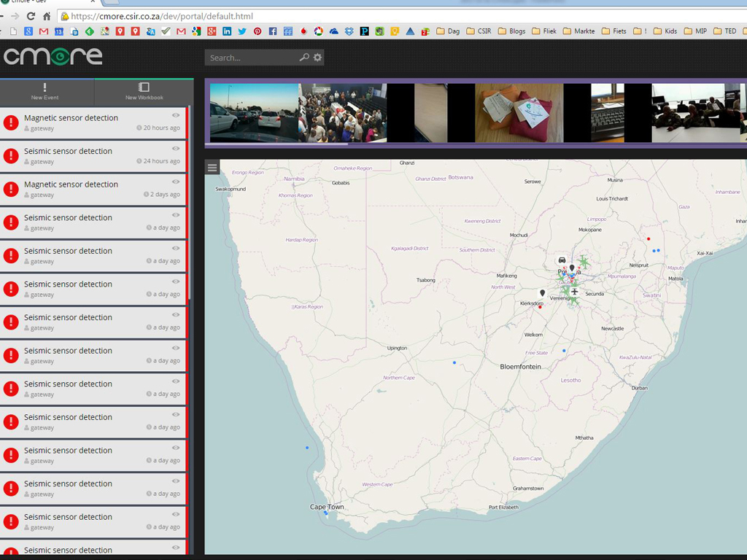Open the traffic jam photo thumbnail
The height and width of the screenshot is (560, 747).
click(254, 112)
